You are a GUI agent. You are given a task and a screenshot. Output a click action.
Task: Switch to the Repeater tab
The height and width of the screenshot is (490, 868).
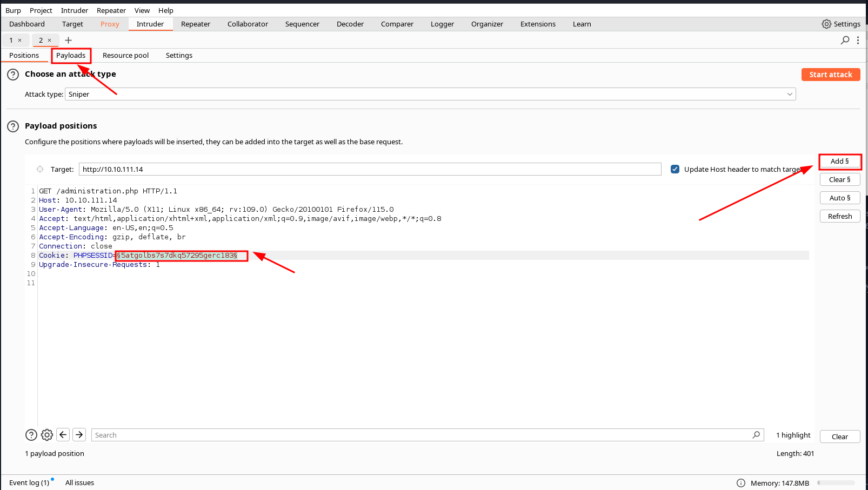(x=195, y=24)
